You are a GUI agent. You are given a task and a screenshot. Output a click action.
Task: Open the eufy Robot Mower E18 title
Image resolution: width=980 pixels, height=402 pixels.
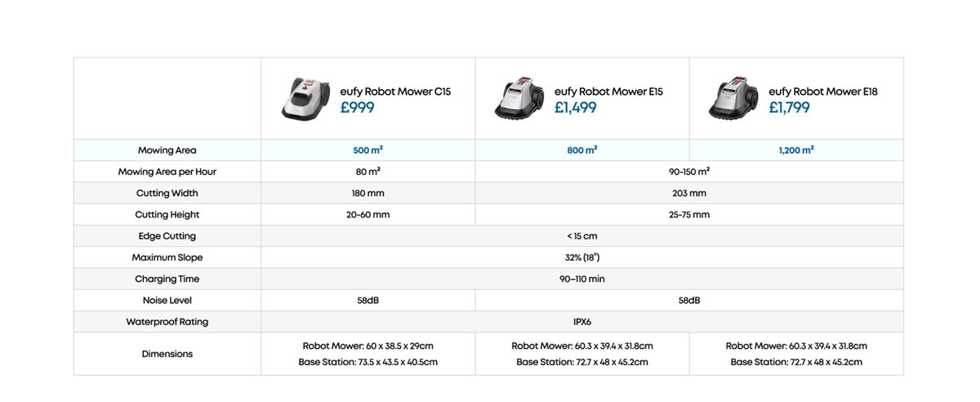pos(823,92)
